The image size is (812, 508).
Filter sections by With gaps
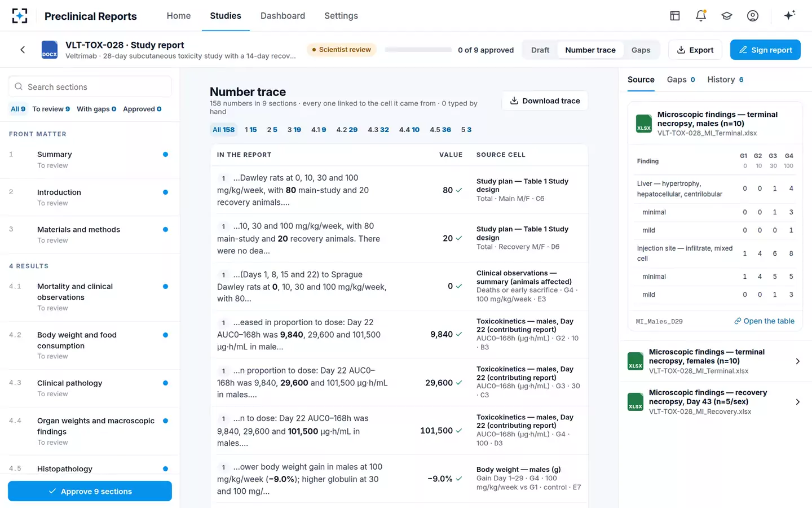pos(96,109)
